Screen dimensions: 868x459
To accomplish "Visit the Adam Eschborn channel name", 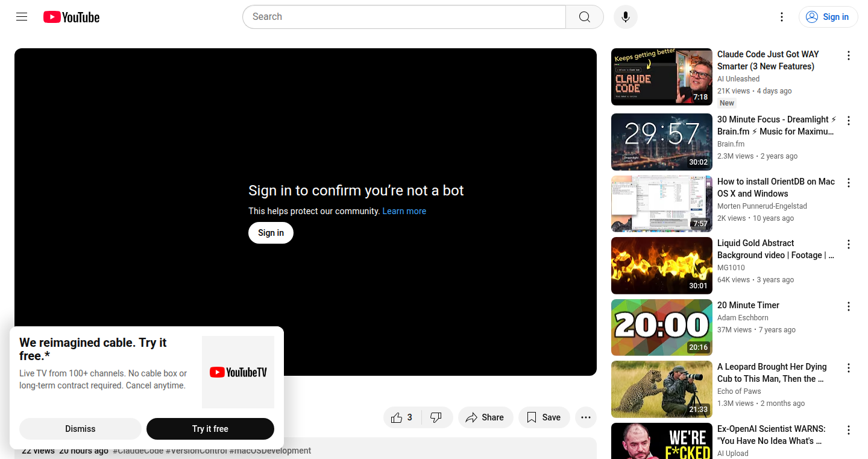I will click(743, 318).
